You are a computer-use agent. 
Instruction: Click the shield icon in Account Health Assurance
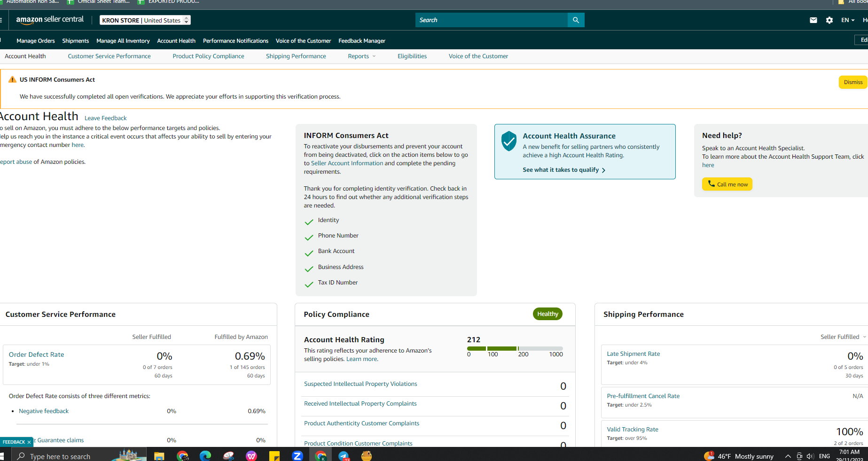pos(509,141)
